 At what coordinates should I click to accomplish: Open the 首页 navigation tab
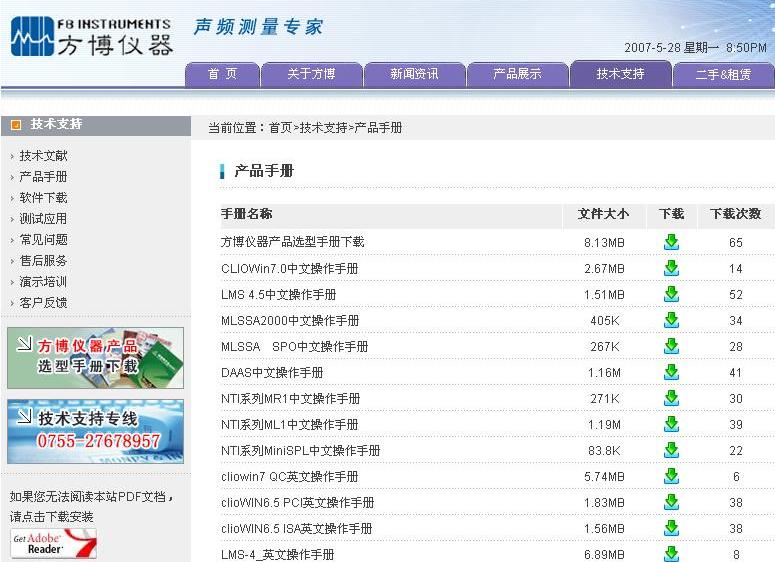tap(222, 74)
